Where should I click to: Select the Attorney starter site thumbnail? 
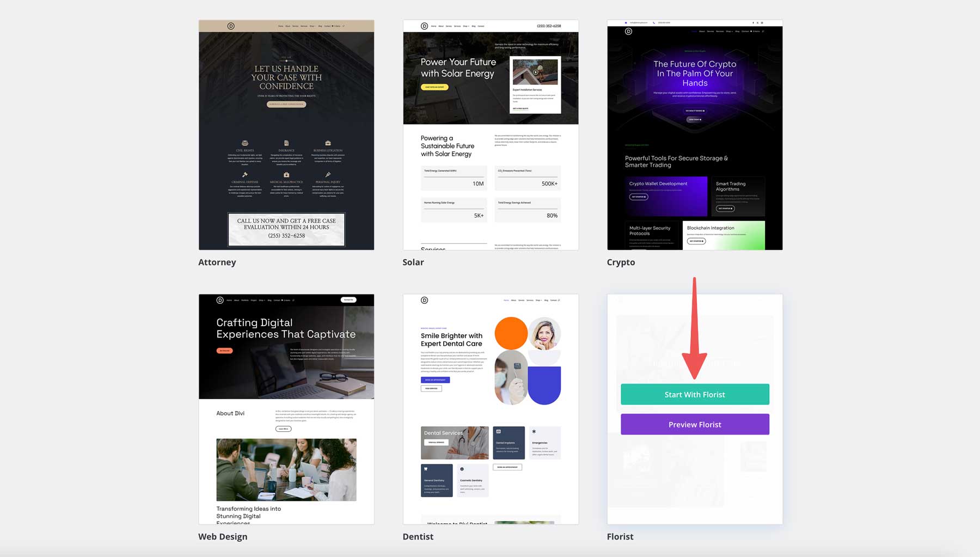[x=286, y=135]
